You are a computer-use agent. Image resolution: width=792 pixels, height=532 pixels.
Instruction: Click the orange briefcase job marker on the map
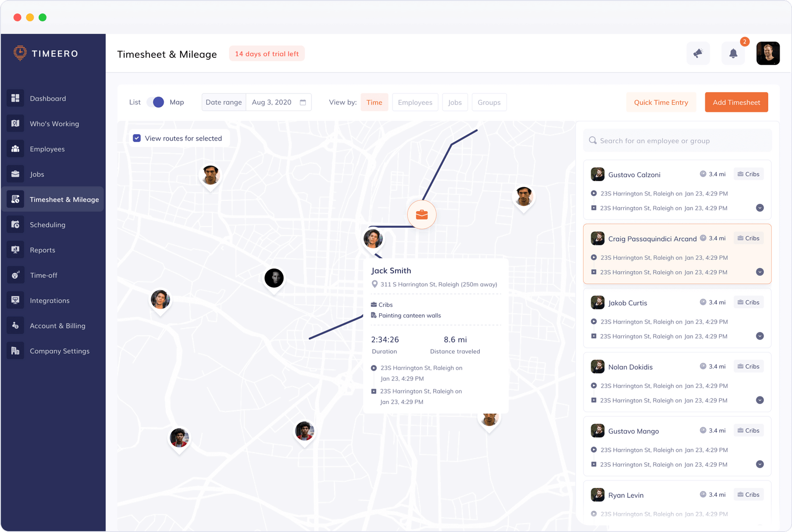point(421,214)
